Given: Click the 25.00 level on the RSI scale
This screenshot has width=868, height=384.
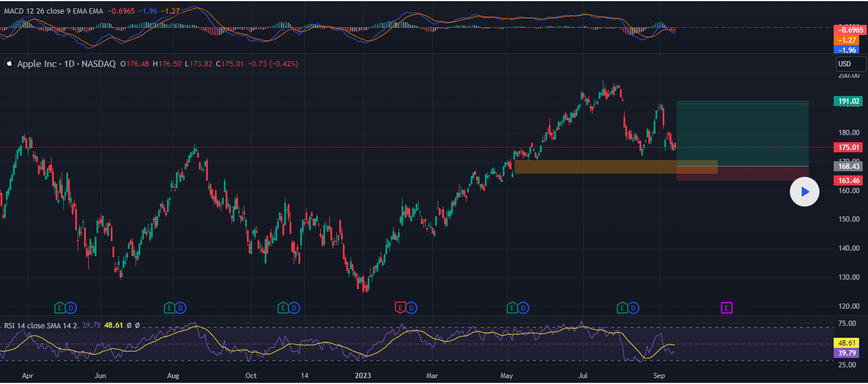Looking at the screenshot, I should point(848,365).
